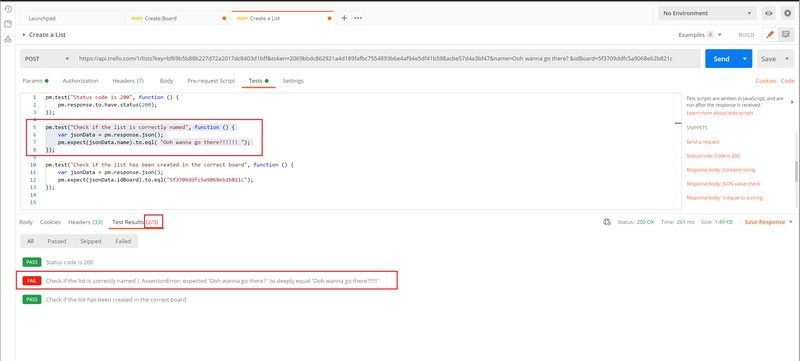Open the Authorization request tab
Image resolution: width=800 pixels, height=361 pixels.
80,81
